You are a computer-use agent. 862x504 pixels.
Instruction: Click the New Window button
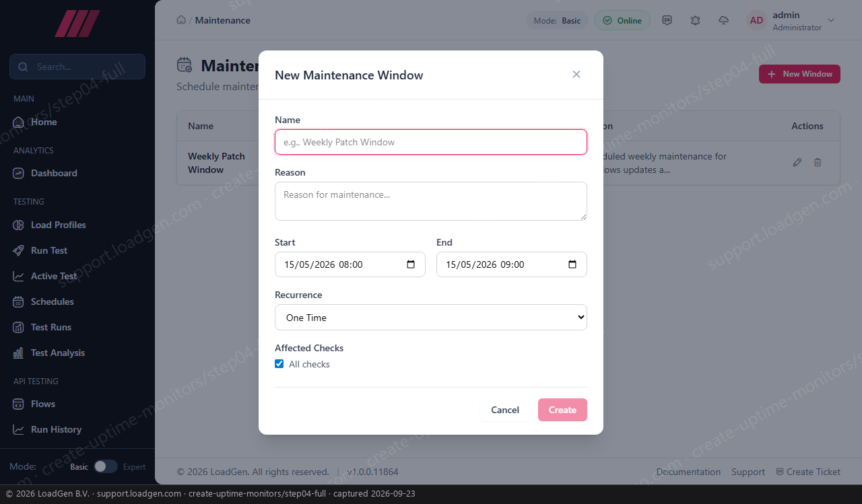click(x=799, y=74)
